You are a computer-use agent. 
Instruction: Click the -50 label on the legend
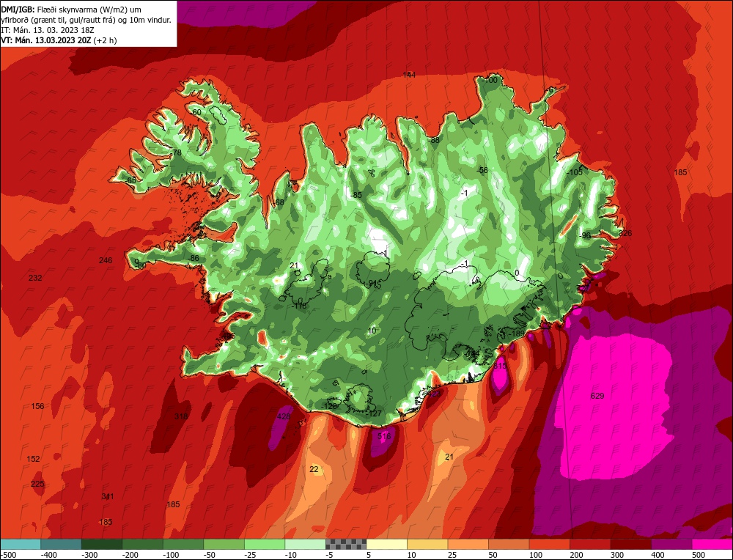pyautogui.click(x=210, y=555)
